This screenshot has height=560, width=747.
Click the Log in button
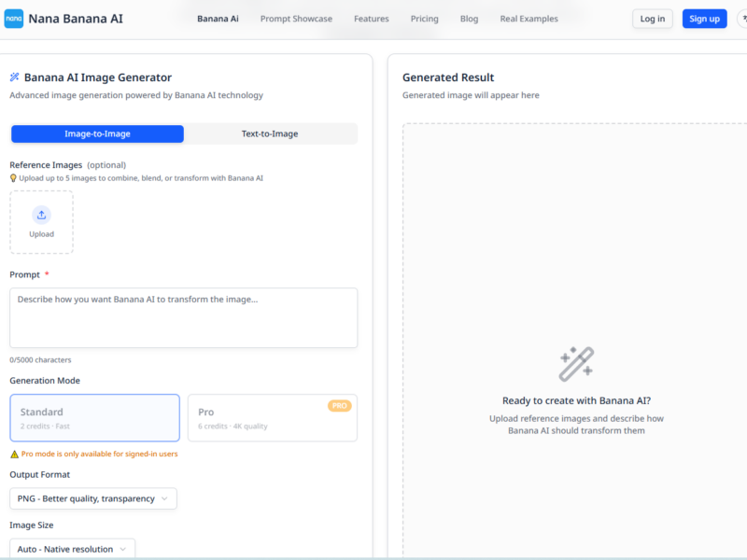pyautogui.click(x=652, y=18)
